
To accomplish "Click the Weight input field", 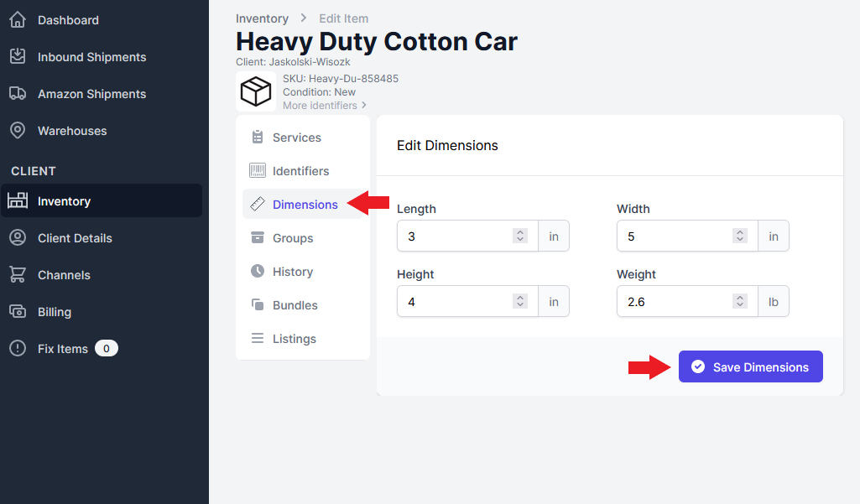I will pos(686,301).
